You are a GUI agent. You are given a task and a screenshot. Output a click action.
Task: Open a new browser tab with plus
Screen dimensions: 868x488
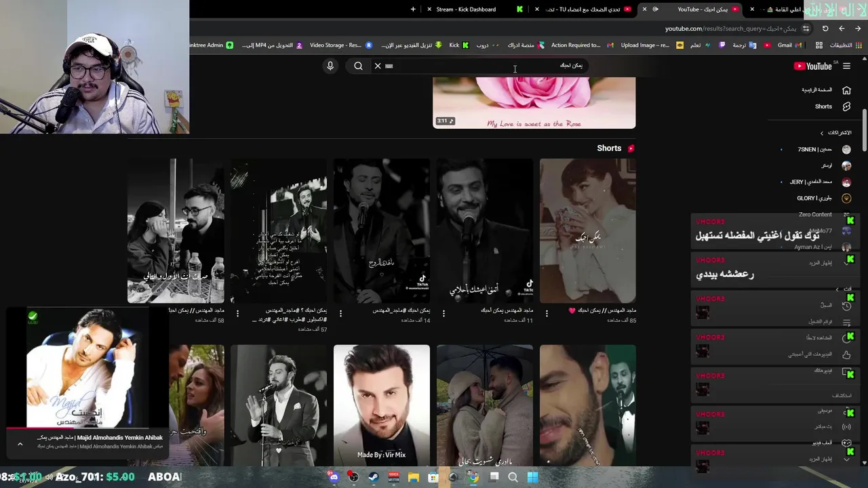(x=413, y=9)
